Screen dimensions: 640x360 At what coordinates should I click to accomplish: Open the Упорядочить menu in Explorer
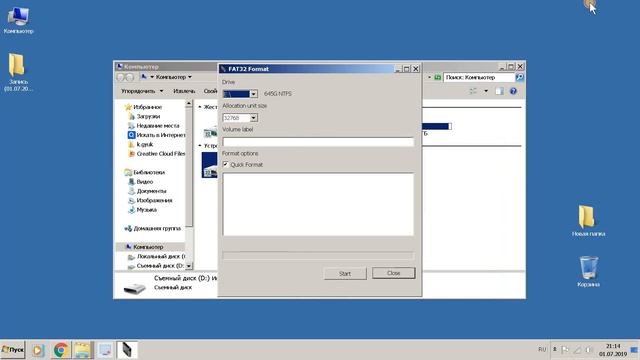click(x=142, y=91)
